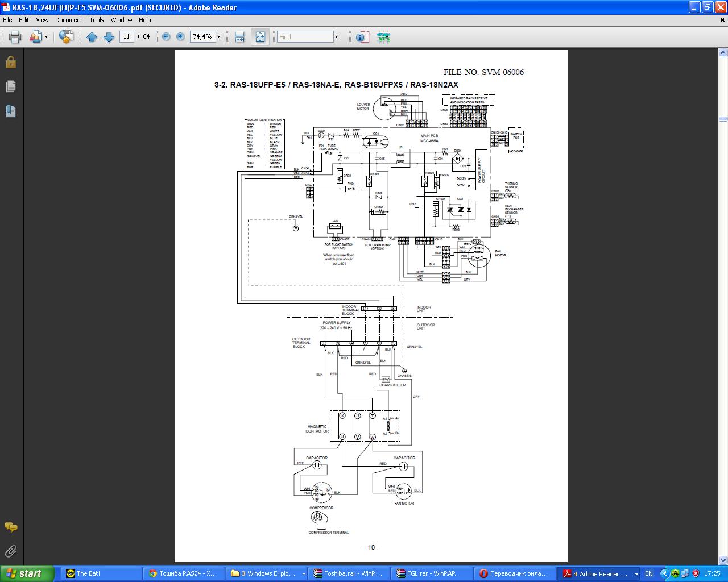
Task: Open the Attachments paperclip panel
Action: pyautogui.click(x=10, y=551)
